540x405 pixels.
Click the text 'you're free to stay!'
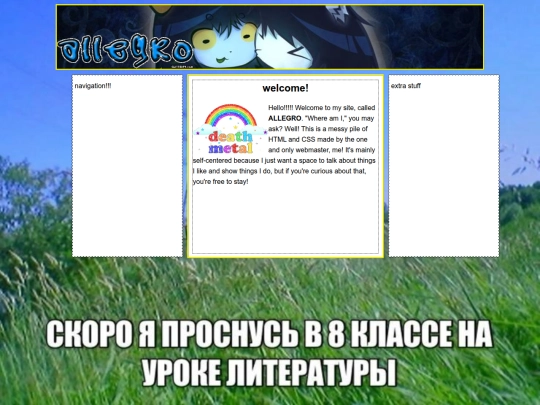pyautogui.click(x=220, y=182)
